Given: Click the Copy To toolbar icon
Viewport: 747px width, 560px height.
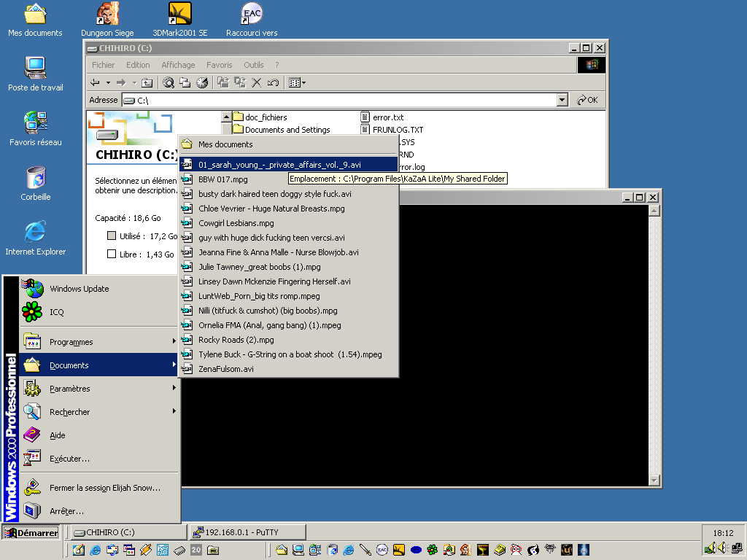Looking at the screenshot, I should (x=239, y=83).
